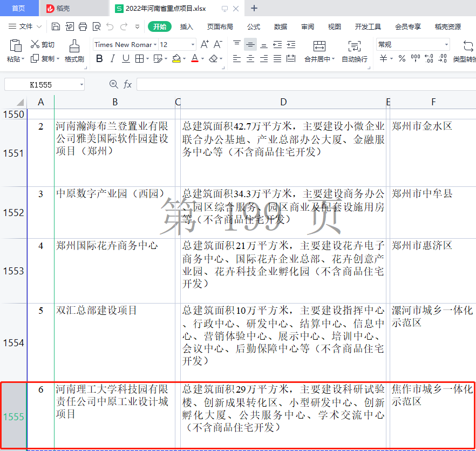Switch to the 插入 ribbon tab
The height and width of the screenshot is (451, 476).
tap(186, 25)
